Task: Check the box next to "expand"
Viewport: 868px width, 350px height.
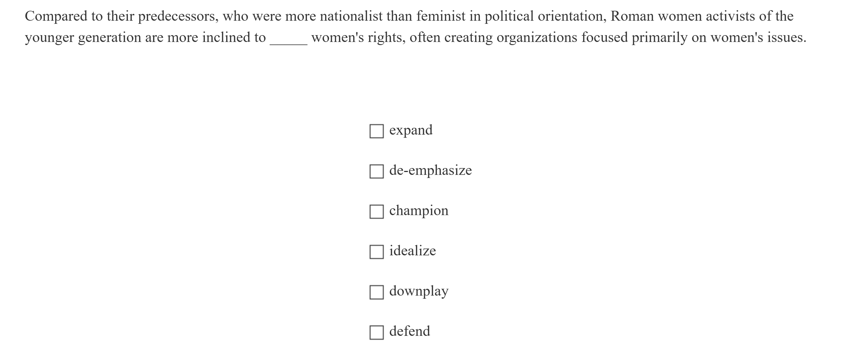Action: pos(376,131)
